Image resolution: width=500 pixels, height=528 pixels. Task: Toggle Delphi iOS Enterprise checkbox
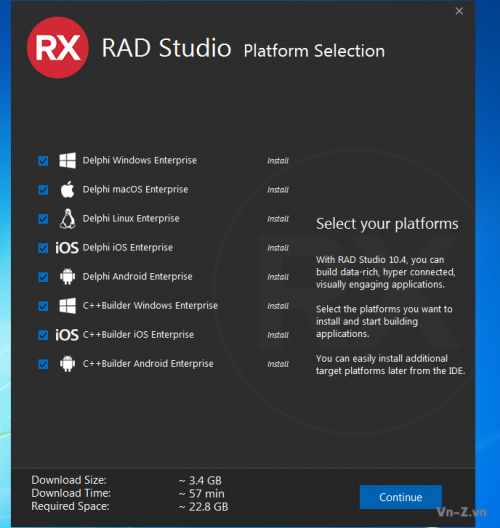click(43, 248)
